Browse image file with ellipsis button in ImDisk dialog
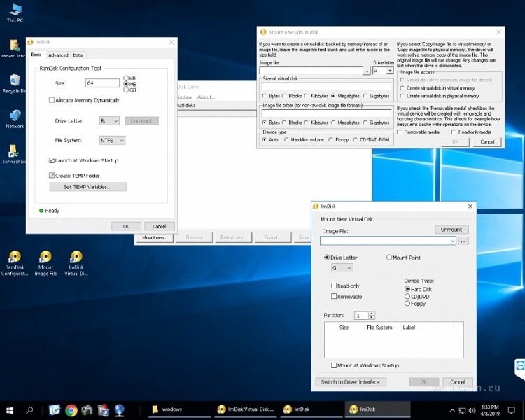Screen dimensions: 525x420 [463, 241]
